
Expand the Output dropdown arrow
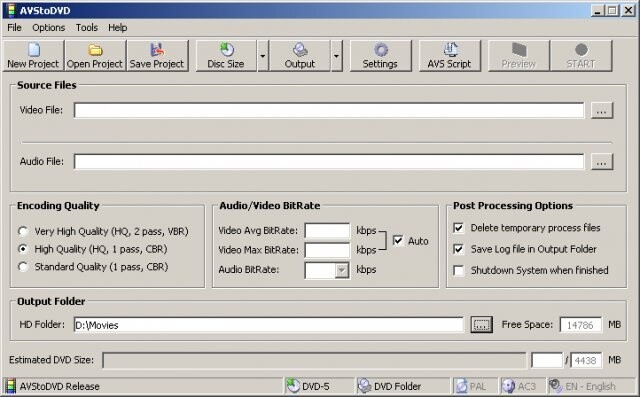point(336,55)
